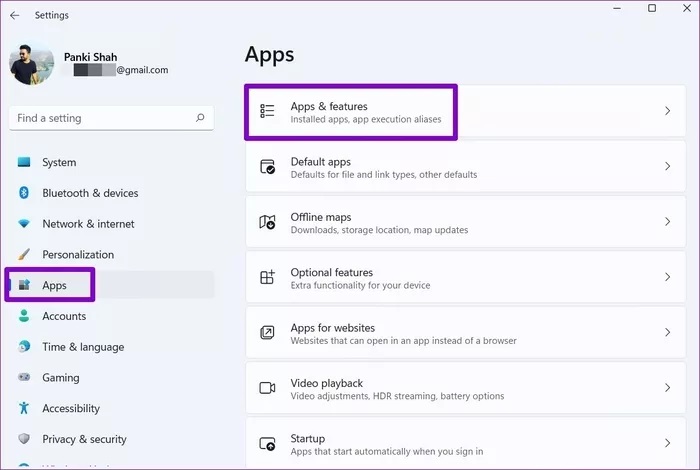This screenshot has width=700, height=470.
Task: Click the search magnifier icon
Action: click(201, 118)
